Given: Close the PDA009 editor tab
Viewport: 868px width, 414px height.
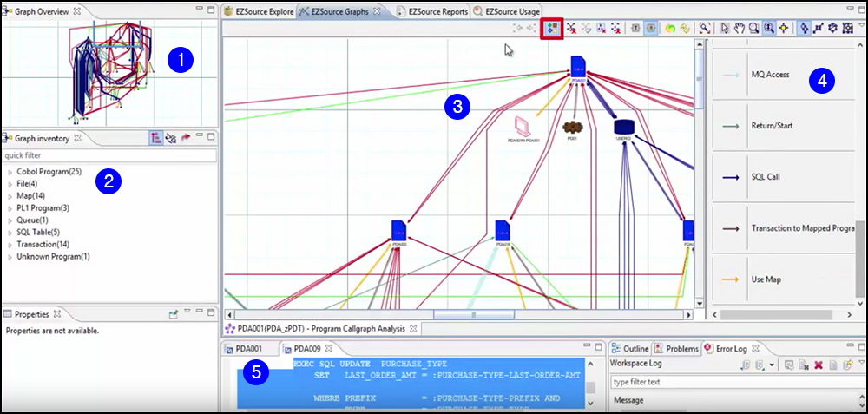Looking at the screenshot, I should 328,349.
